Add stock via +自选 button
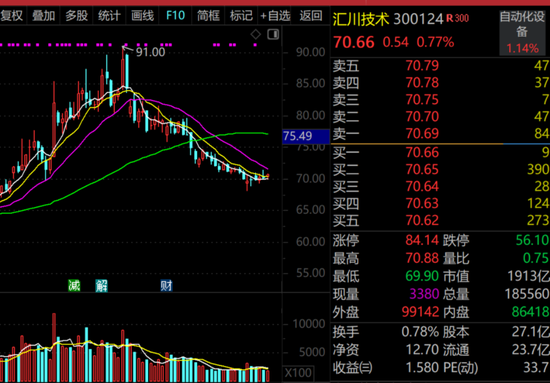 (275, 16)
